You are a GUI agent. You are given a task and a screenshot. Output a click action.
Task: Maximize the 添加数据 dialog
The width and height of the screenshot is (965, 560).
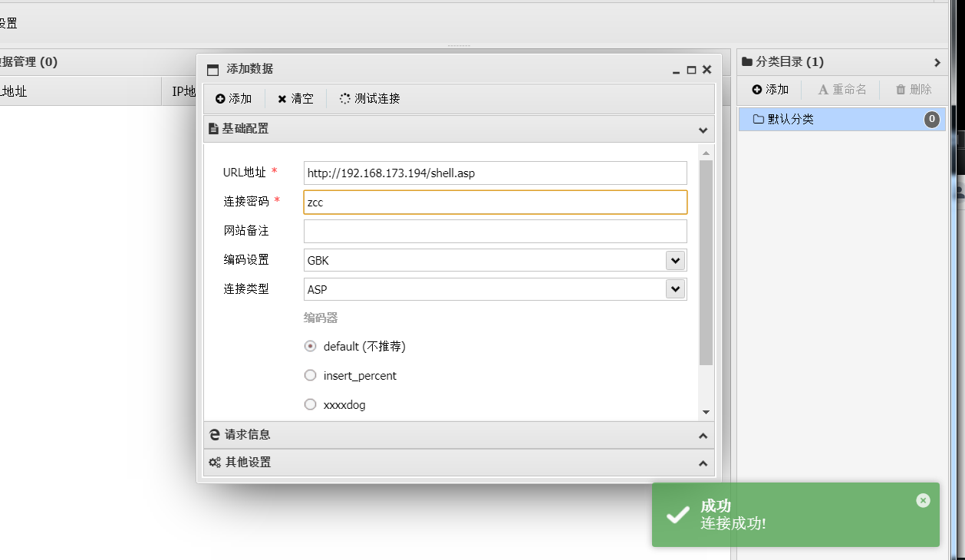(691, 70)
